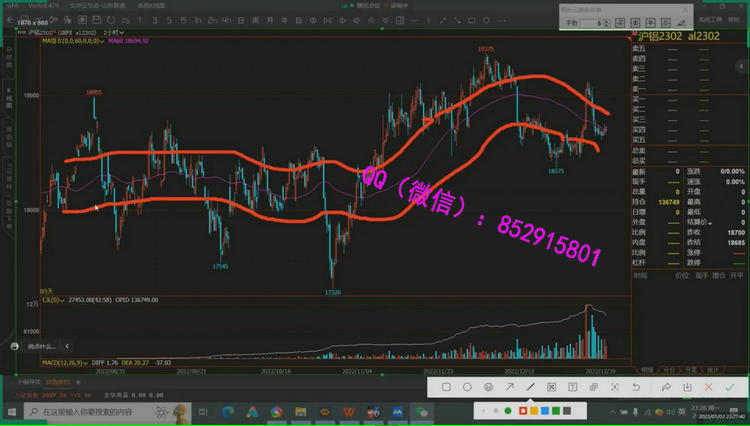Screen dimensions: 750x426
Task: Select the large green brush size dot
Action: (507, 410)
